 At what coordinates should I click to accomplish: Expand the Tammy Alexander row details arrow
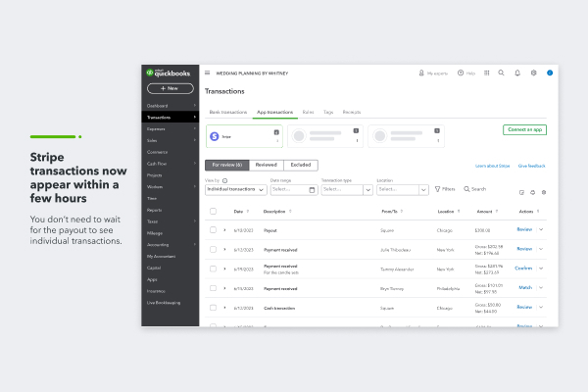(224, 269)
